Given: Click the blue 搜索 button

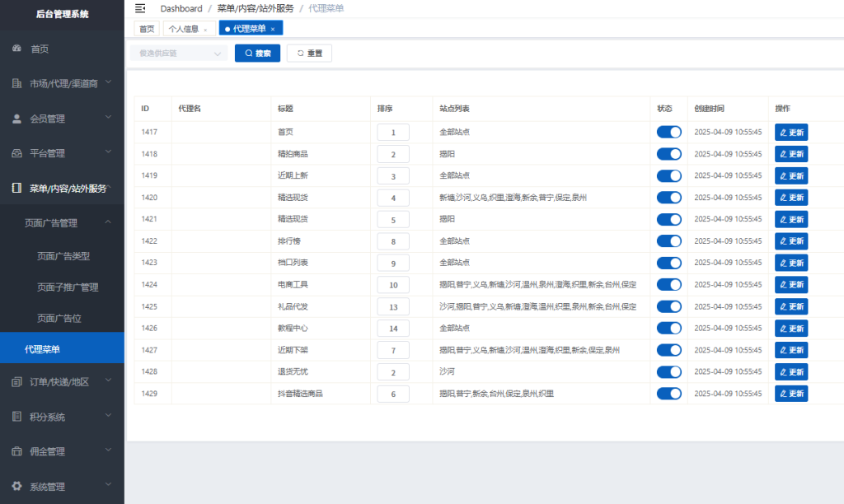Looking at the screenshot, I should (x=257, y=54).
